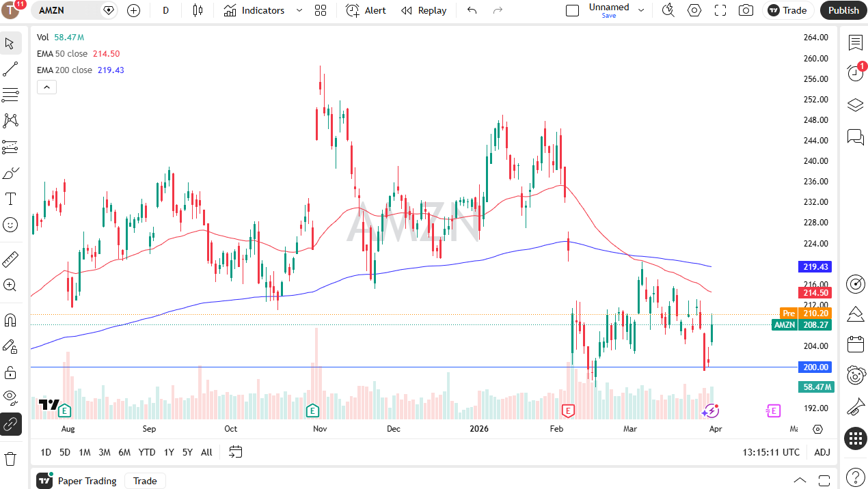Screen dimensions: 868x489
Task: Take a chart snapshot
Action: point(746,10)
